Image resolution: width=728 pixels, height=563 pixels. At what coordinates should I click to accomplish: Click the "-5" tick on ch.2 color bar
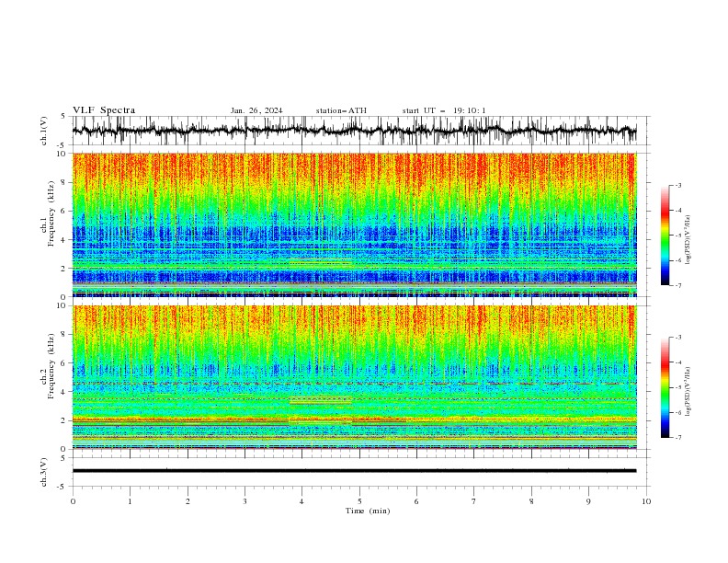[677, 387]
